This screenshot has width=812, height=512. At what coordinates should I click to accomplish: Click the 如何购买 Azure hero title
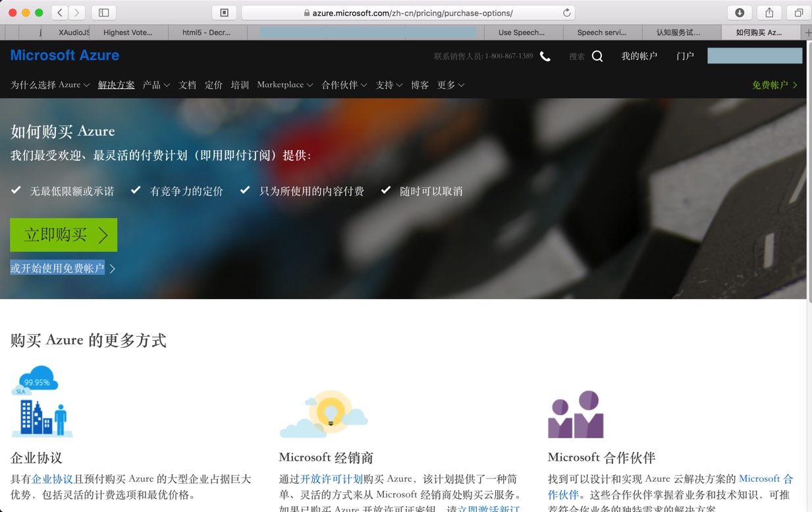click(63, 131)
